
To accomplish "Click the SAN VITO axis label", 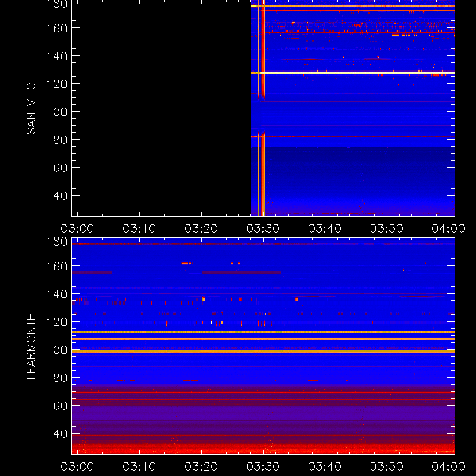I will 31,108.
